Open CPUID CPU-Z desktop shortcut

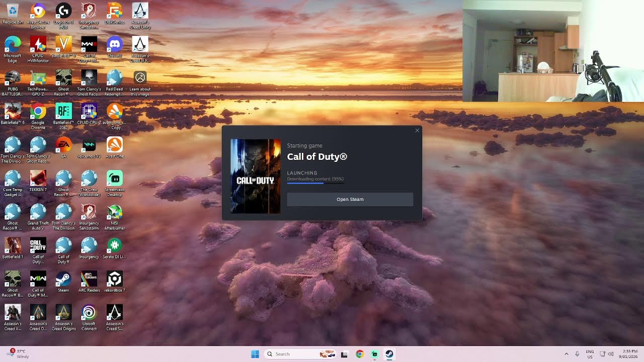click(x=89, y=114)
